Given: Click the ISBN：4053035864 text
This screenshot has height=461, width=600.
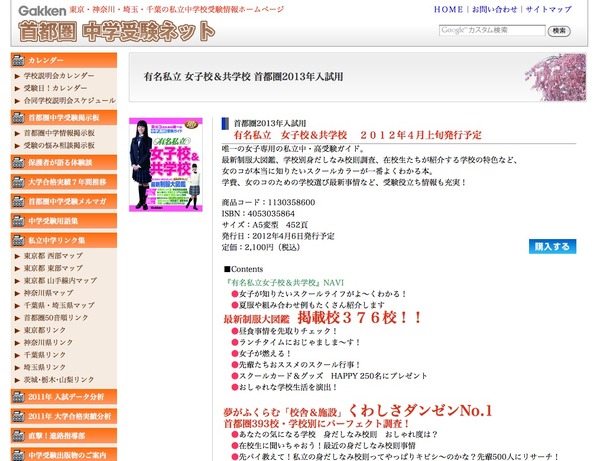Looking at the screenshot, I should point(258,213).
